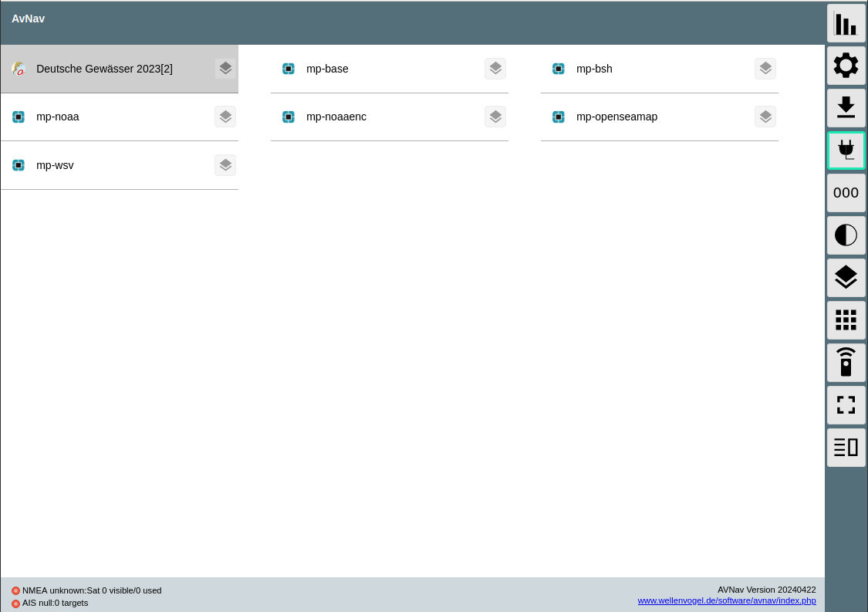Click the mp-base chart type icon
868x612 pixels.
(x=289, y=69)
